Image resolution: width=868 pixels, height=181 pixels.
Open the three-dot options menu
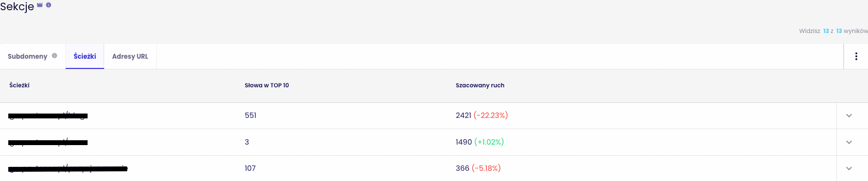(x=856, y=56)
